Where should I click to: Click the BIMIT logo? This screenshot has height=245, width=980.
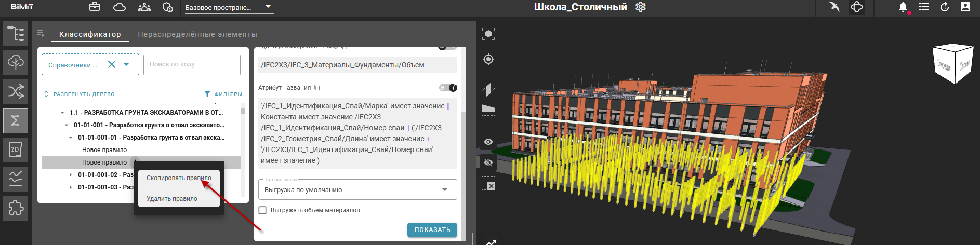pyautogui.click(x=22, y=7)
